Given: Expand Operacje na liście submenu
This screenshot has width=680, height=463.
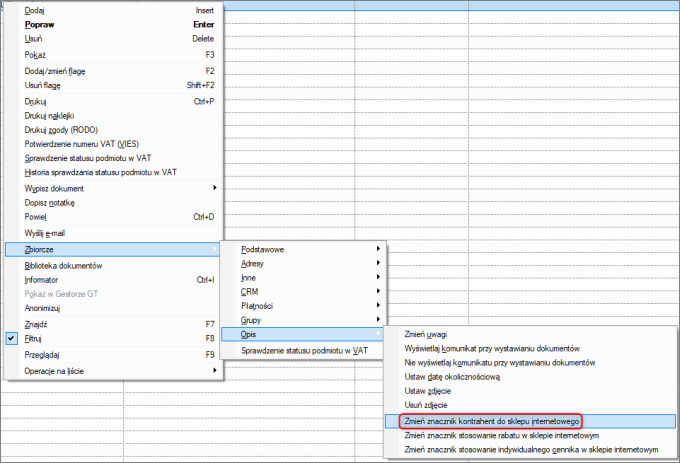Looking at the screenshot, I should (113, 371).
